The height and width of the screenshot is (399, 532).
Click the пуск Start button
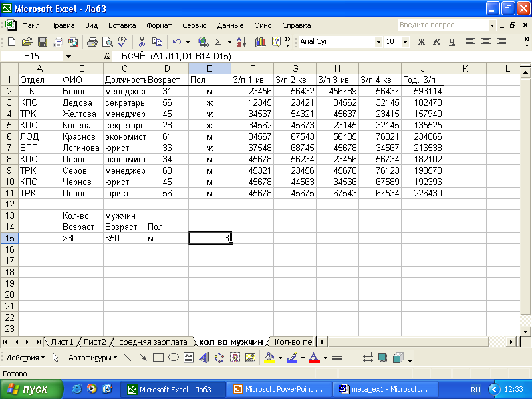coord(30,390)
